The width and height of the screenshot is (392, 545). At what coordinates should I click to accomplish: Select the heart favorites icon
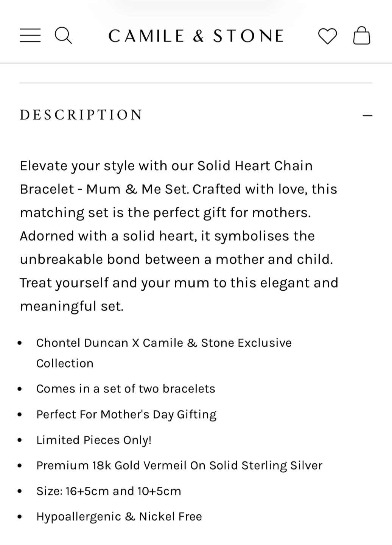point(327,36)
